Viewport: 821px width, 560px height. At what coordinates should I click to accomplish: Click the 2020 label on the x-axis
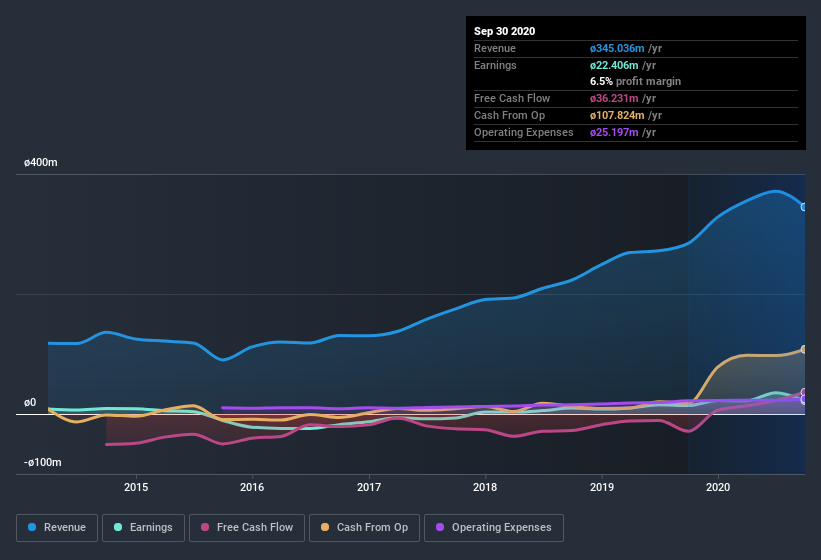(718, 487)
